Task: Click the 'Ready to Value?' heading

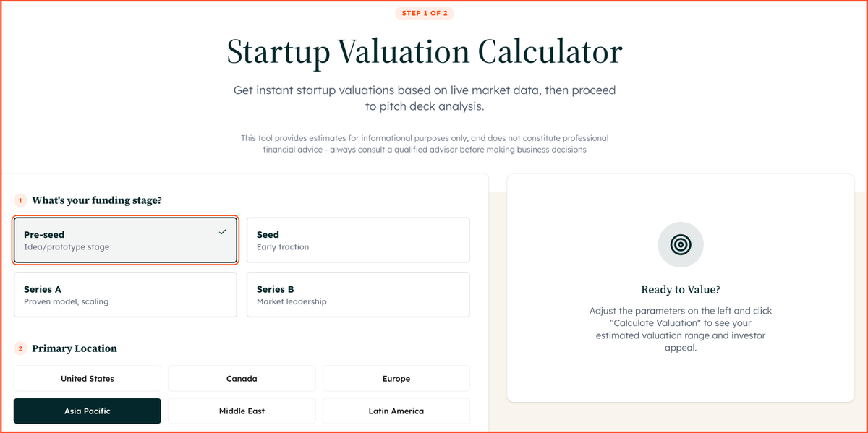Action: pos(680,289)
